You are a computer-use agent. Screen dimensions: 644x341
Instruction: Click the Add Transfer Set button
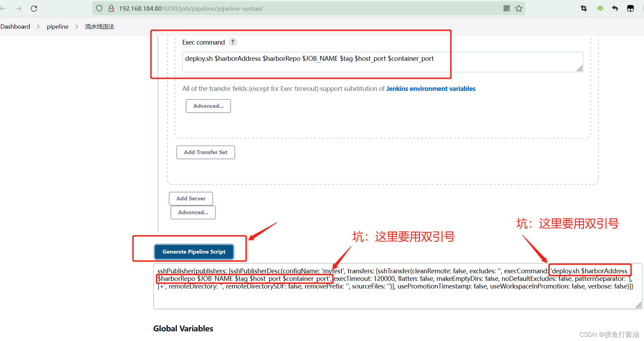click(x=206, y=152)
